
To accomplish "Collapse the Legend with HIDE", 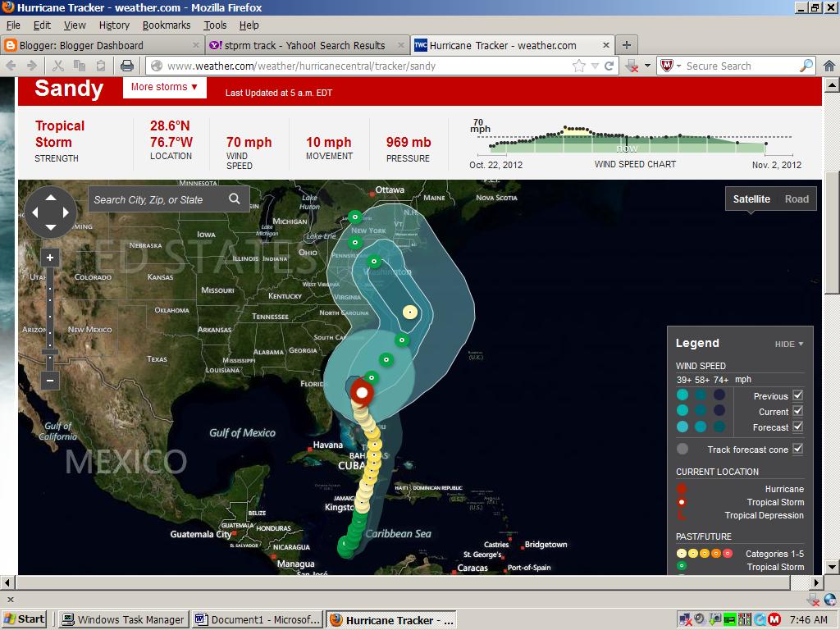I will [x=789, y=344].
